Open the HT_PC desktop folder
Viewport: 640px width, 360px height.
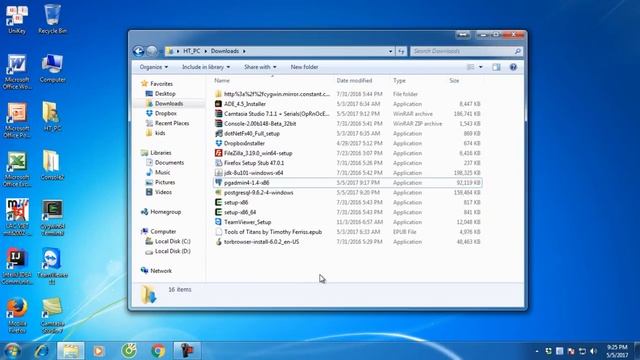(x=52, y=117)
